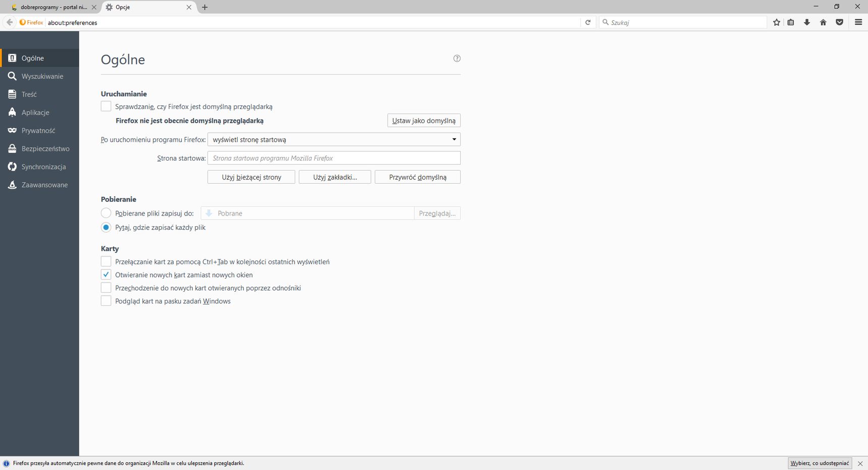This screenshot has height=470, width=868.
Task: Open Treść settings section
Action: click(39, 94)
